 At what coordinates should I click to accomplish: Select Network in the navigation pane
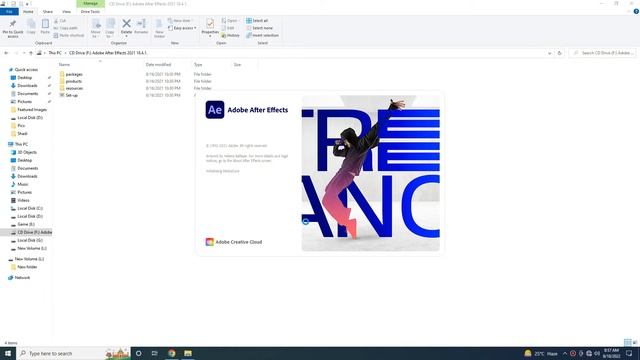click(x=22, y=278)
